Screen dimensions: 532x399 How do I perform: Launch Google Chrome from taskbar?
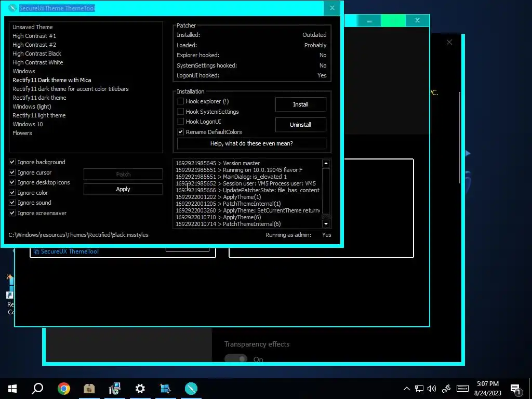(64, 389)
